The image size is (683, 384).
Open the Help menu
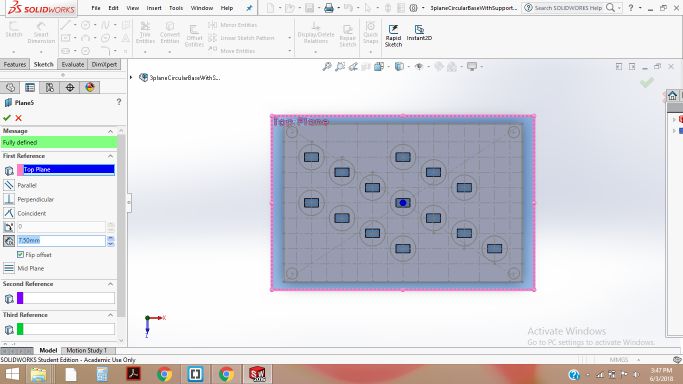(227, 8)
